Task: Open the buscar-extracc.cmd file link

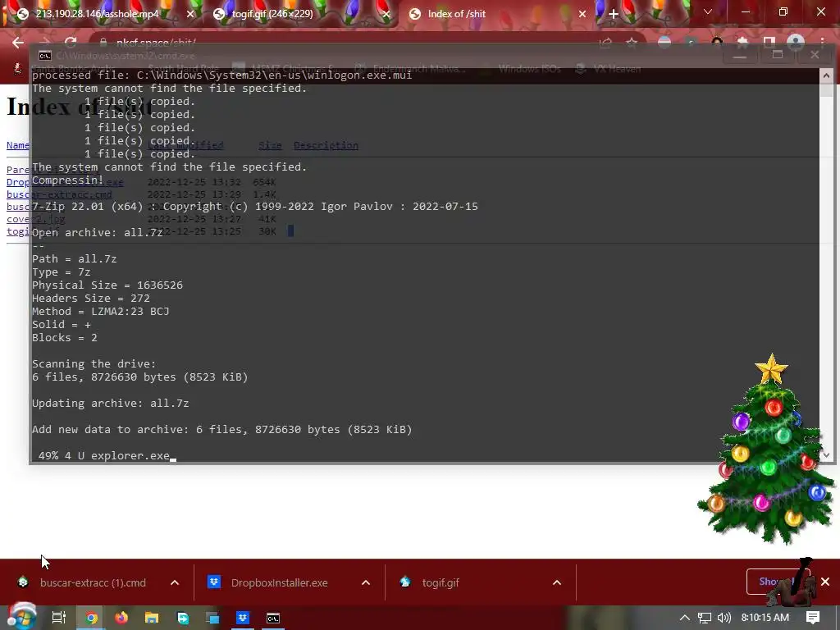Action: pyautogui.click(x=59, y=194)
